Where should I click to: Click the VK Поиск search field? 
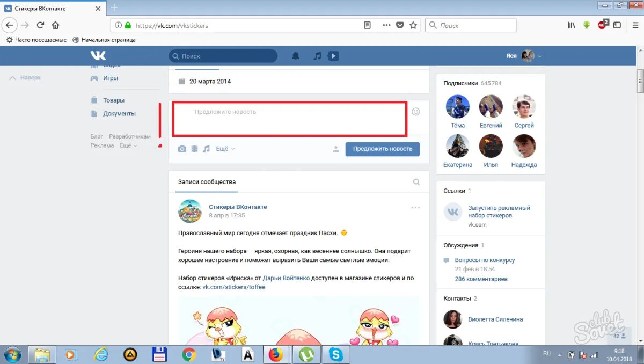(223, 56)
